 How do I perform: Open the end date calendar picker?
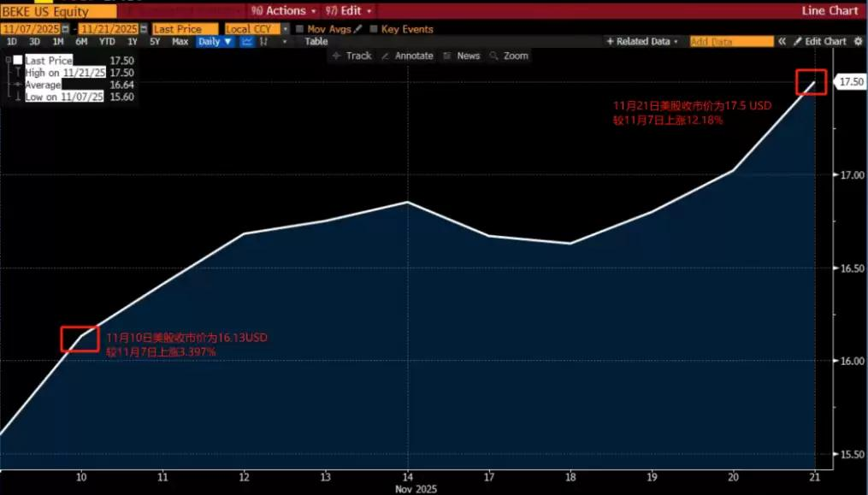[143, 29]
